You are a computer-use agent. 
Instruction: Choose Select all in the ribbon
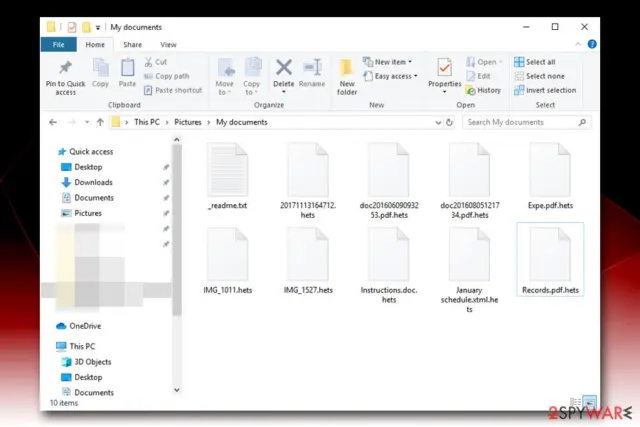tap(535, 62)
